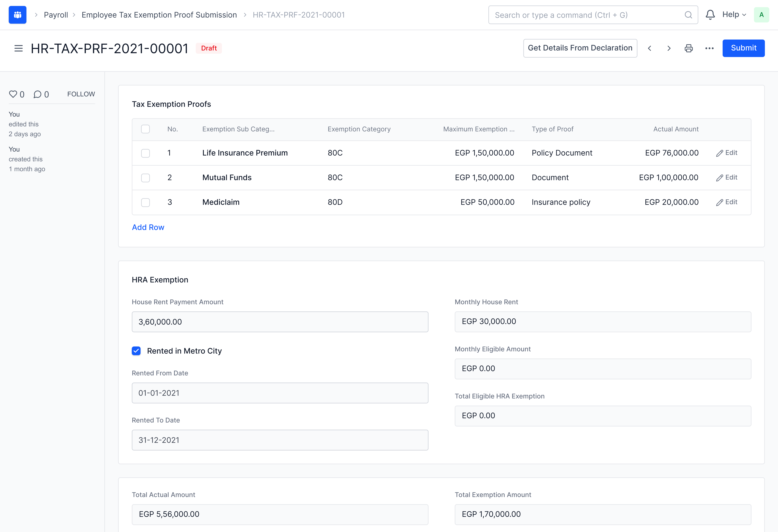Image resolution: width=778 pixels, height=532 pixels.
Task: Open the notifications bell
Action: pyautogui.click(x=710, y=15)
